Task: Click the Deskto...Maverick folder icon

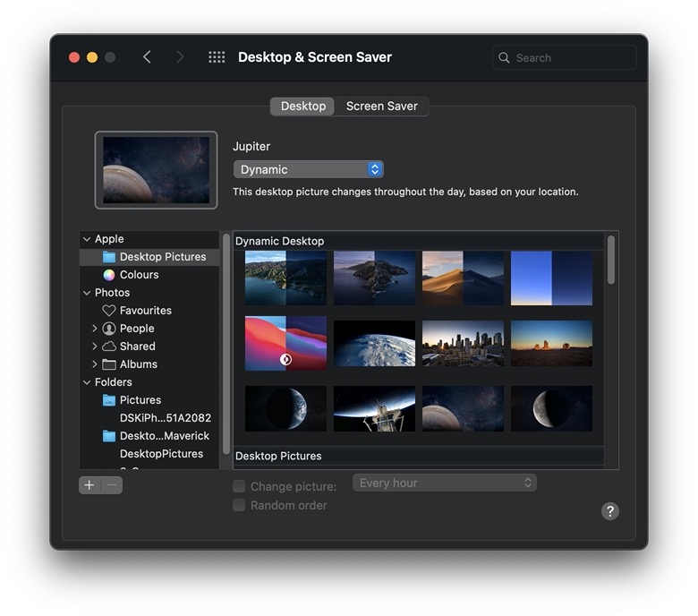Action: 109,436
